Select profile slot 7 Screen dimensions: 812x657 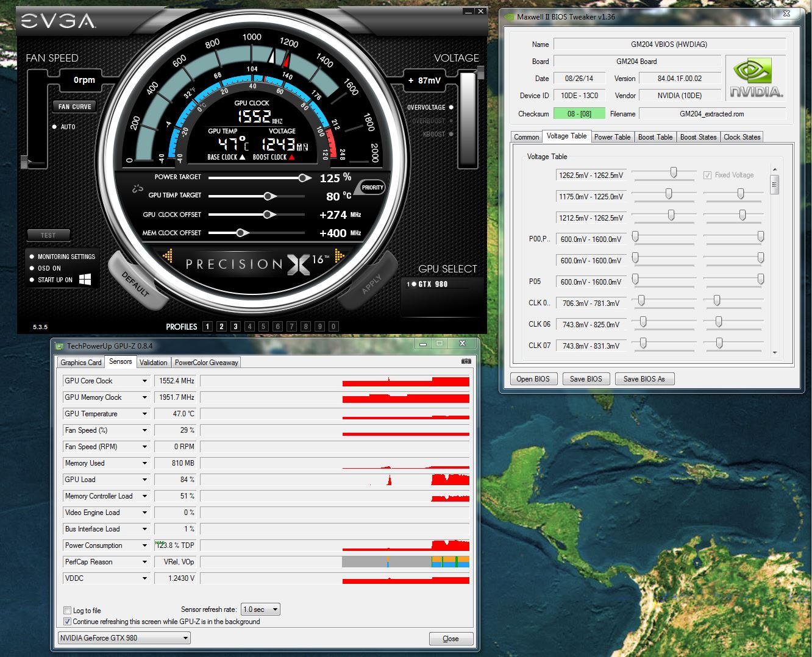tap(291, 327)
